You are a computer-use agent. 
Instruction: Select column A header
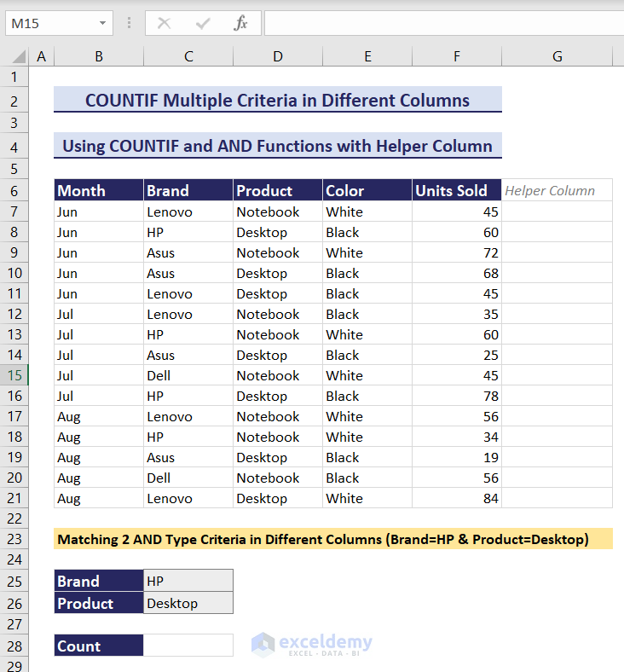click(x=42, y=56)
